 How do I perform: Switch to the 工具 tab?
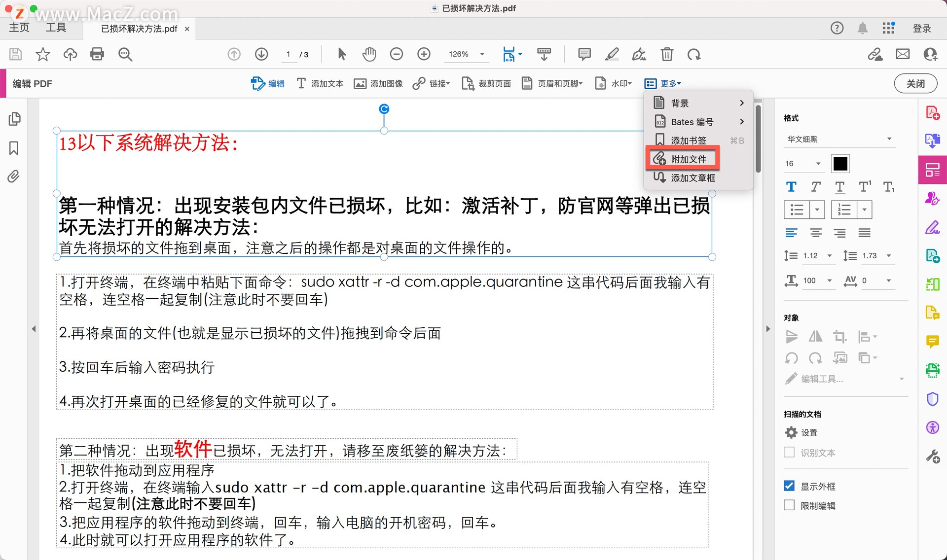(x=56, y=28)
